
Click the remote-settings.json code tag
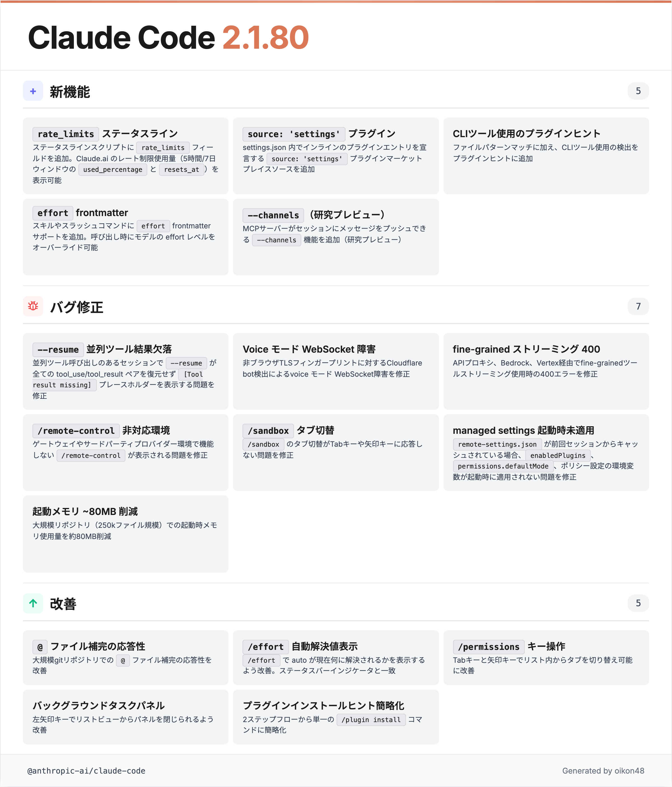tap(497, 444)
